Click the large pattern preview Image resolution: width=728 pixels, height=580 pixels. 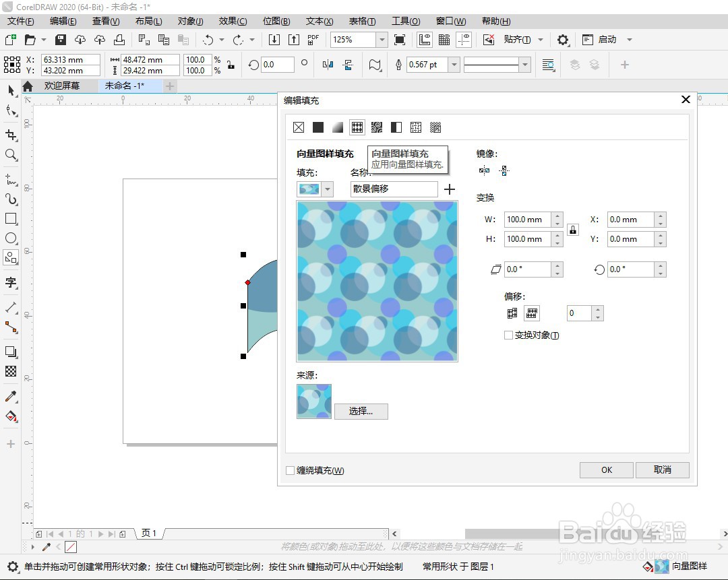[x=377, y=281]
